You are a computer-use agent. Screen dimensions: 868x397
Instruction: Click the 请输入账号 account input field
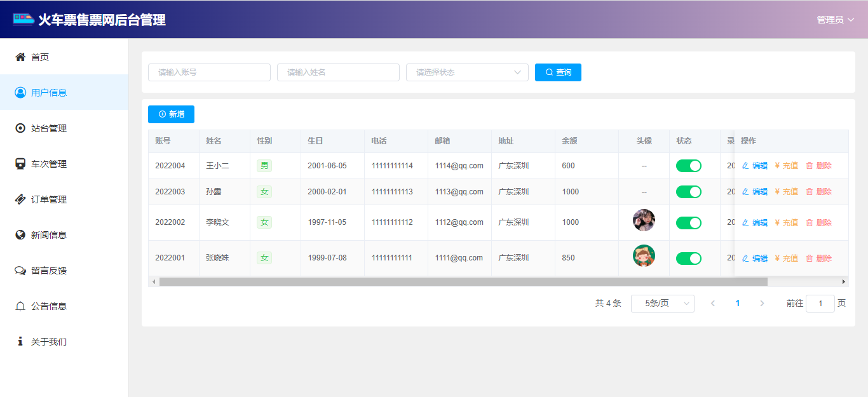[209, 72]
